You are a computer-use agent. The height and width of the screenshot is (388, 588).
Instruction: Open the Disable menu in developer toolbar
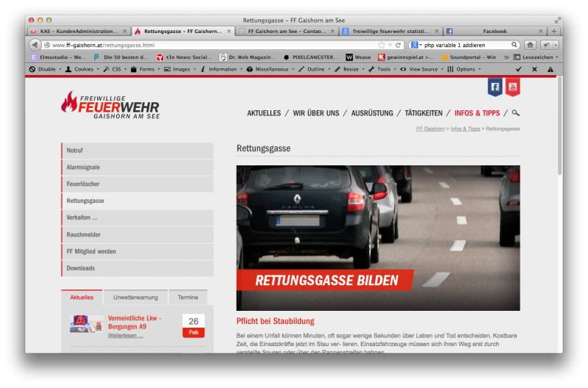point(45,69)
